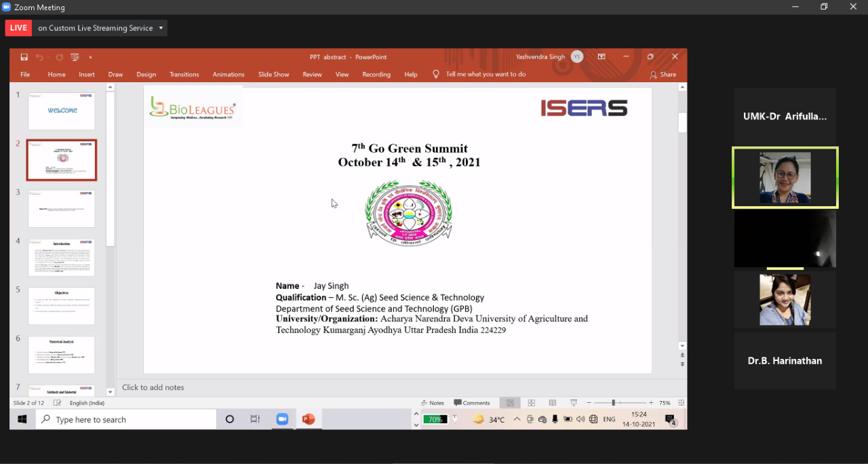Go to previous slide arrow on scrollbar
The height and width of the screenshot is (464, 868).
(x=682, y=355)
